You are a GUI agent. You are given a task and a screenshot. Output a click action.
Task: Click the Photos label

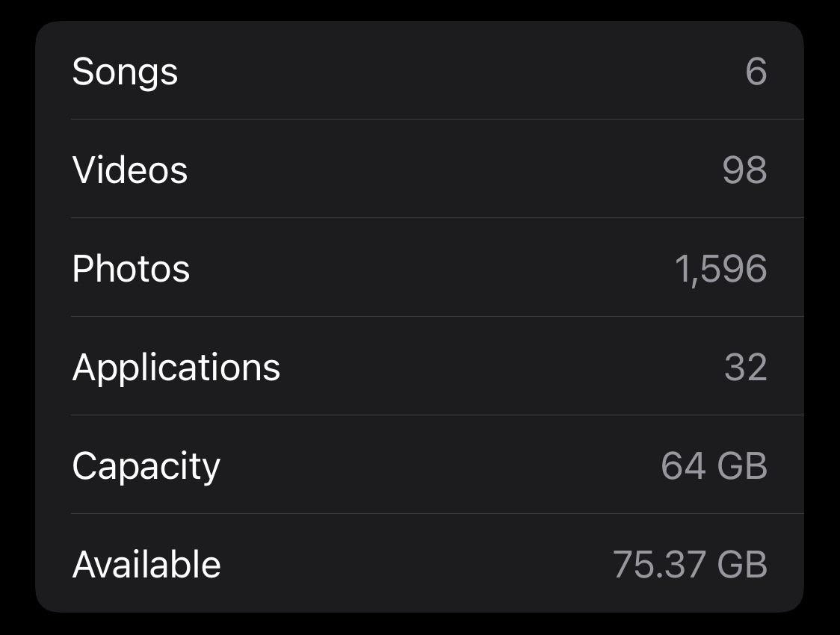point(131,269)
